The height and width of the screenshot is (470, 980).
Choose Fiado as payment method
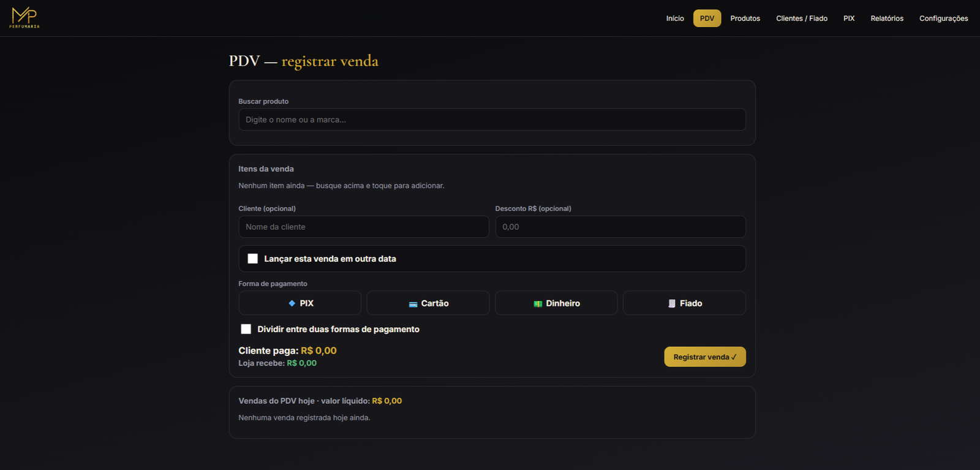click(x=684, y=303)
